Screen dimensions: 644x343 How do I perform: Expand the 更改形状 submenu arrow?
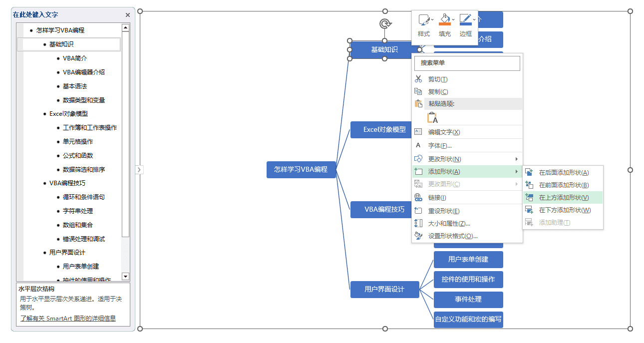tap(517, 159)
